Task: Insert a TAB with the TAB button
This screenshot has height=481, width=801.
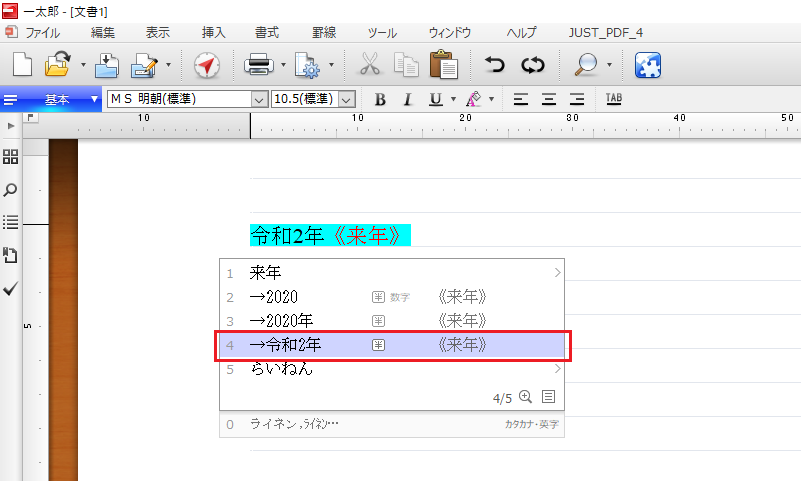Action: click(x=614, y=99)
